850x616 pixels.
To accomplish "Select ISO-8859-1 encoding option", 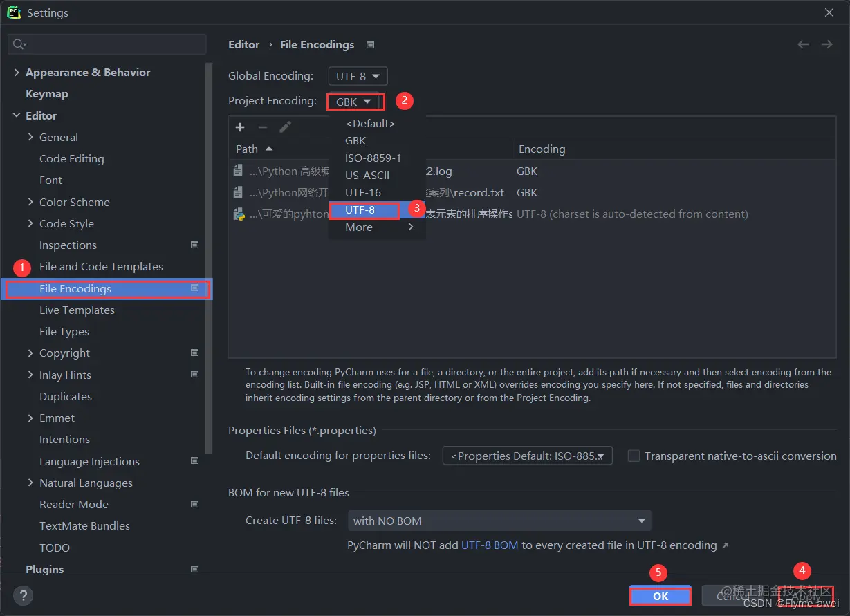I will coord(377,158).
